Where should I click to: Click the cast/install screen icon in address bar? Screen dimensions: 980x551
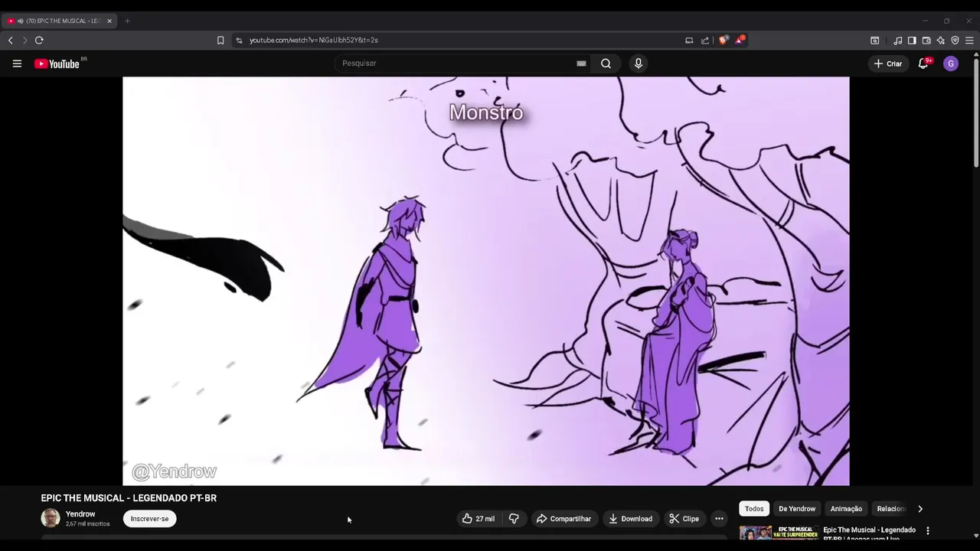pyautogui.click(x=689, y=40)
